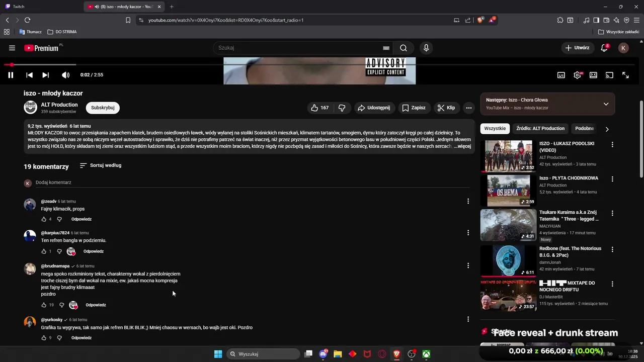Open options for Iszo - PŁYTA CHODNIKOWA
The image size is (644, 362).
click(x=612, y=179)
